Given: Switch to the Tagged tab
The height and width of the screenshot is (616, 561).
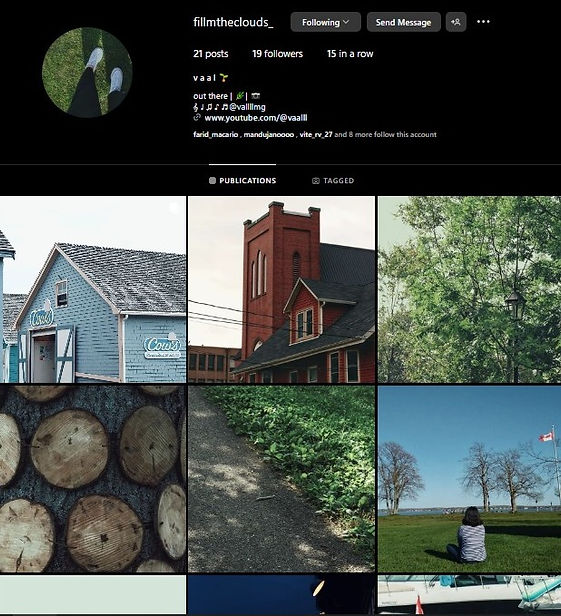Looking at the screenshot, I should (x=333, y=180).
